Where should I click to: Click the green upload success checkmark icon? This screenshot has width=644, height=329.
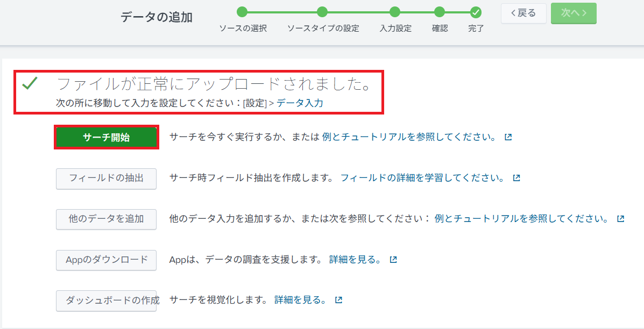pyautogui.click(x=30, y=83)
